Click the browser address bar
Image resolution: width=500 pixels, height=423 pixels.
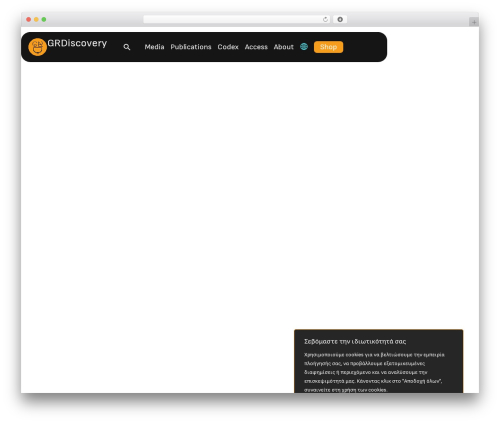click(x=236, y=19)
